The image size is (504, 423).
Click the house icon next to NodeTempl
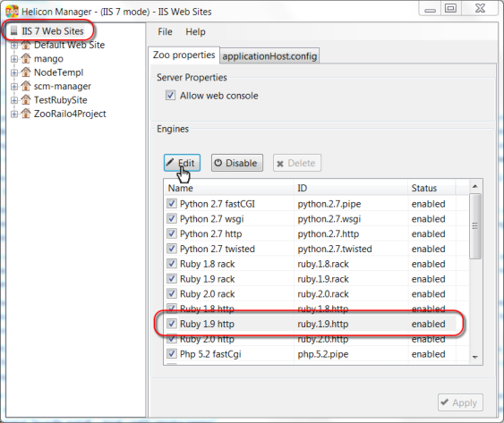pos(25,72)
